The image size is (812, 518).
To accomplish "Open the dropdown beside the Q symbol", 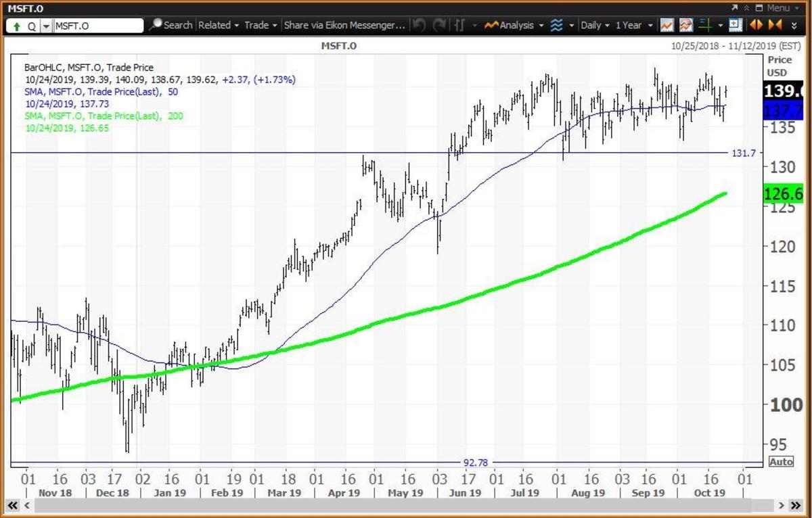I will click(x=46, y=26).
